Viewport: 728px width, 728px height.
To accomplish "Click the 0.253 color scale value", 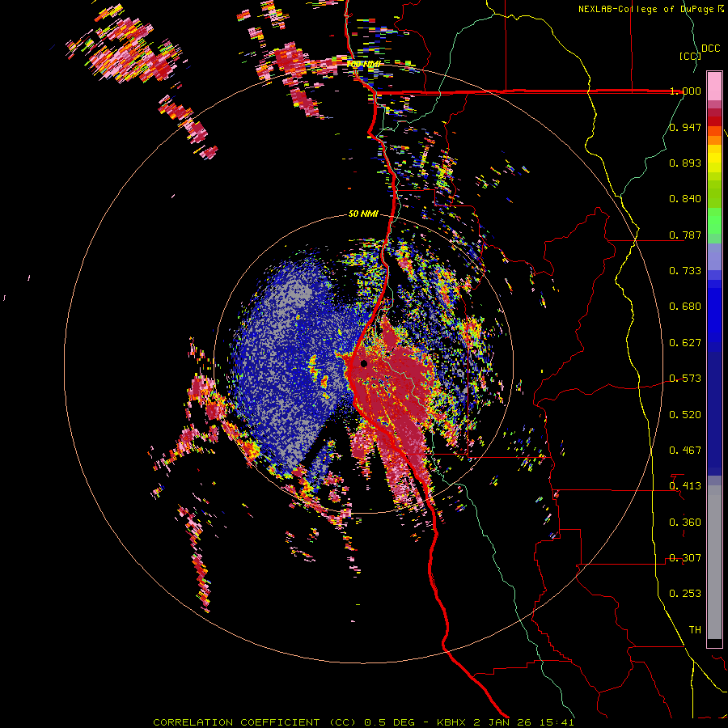I will point(685,594).
